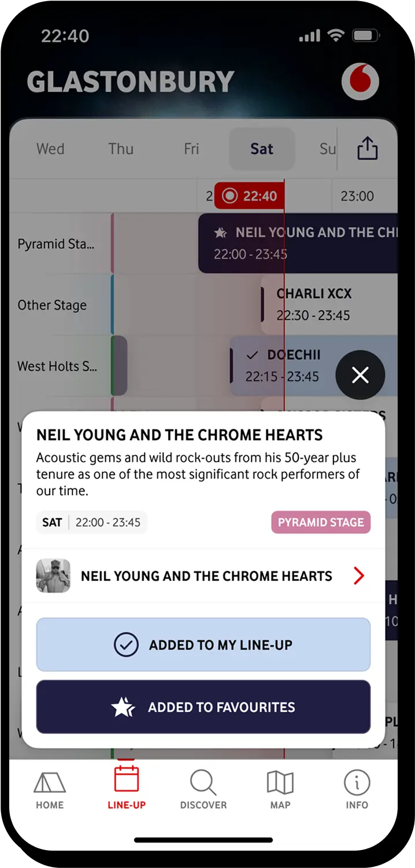
Task: Select the Wed day tab
Action: coord(50,149)
